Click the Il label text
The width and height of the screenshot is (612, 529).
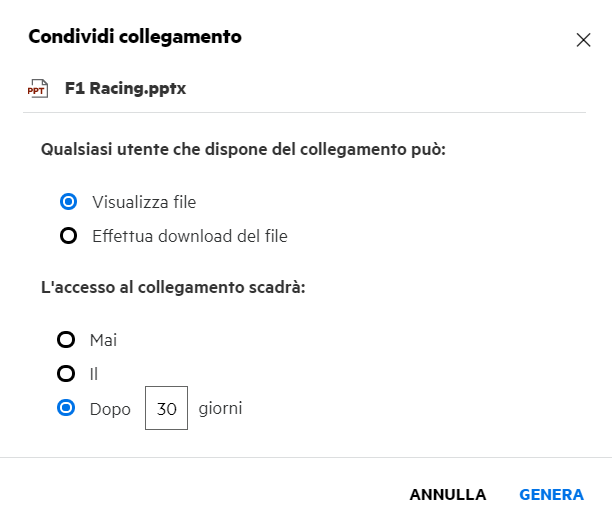[95, 374]
